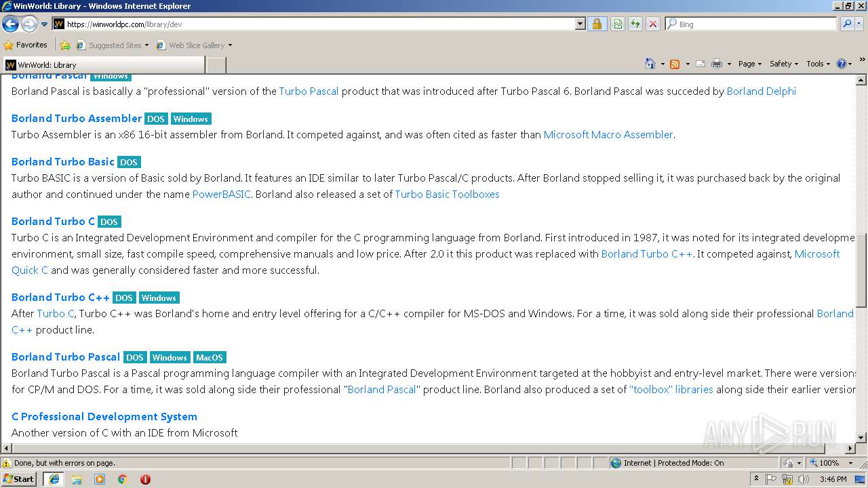Click the Home icon in the command bar

click(650, 64)
